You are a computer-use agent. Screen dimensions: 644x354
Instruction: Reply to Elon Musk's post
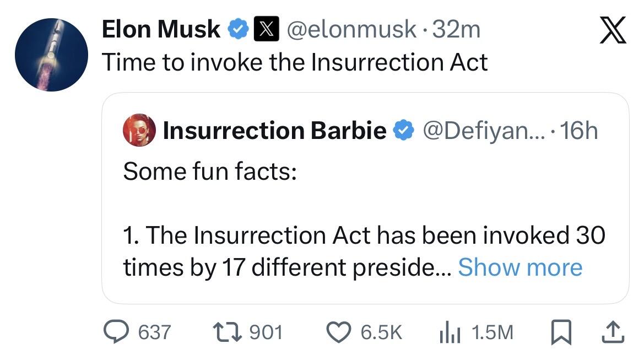tap(115, 331)
